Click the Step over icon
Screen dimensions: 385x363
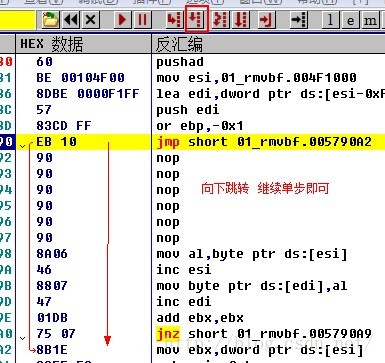click(x=196, y=19)
